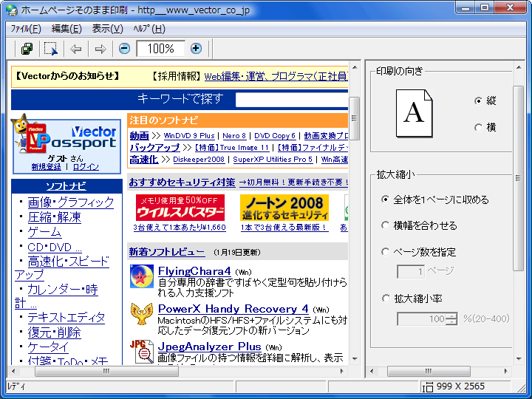This screenshot has height=399, width=532.
Task: Select 横 landscape orientation radio button
Action: (478, 128)
